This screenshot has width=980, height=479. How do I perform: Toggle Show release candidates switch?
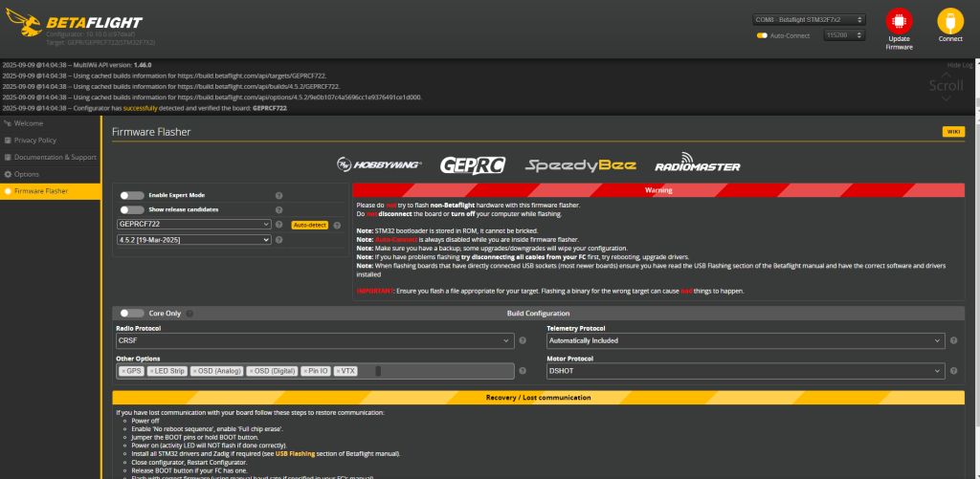pos(132,209)
